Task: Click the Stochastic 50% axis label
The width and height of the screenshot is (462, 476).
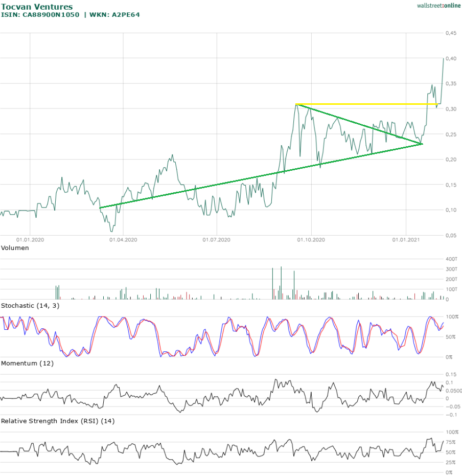Action: click(450, 337)
